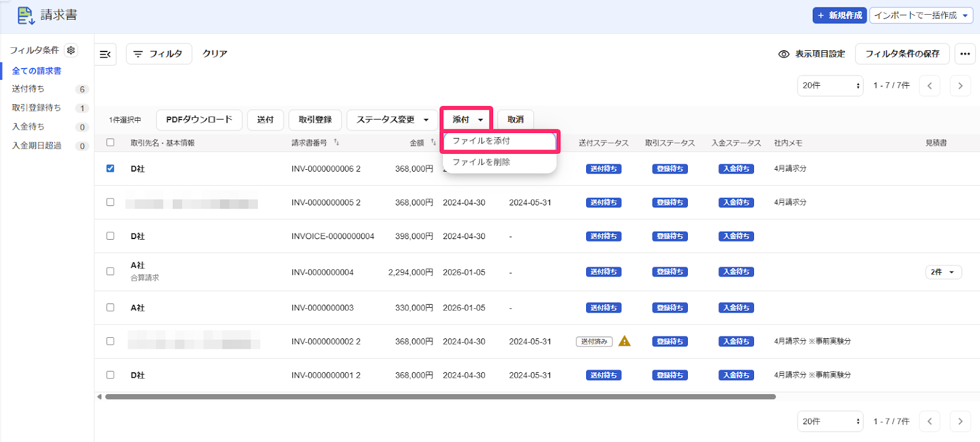Check the INV-0000000005 2 row checkbox
Viewport: 980px width, 442px height.
pos(110,202)
